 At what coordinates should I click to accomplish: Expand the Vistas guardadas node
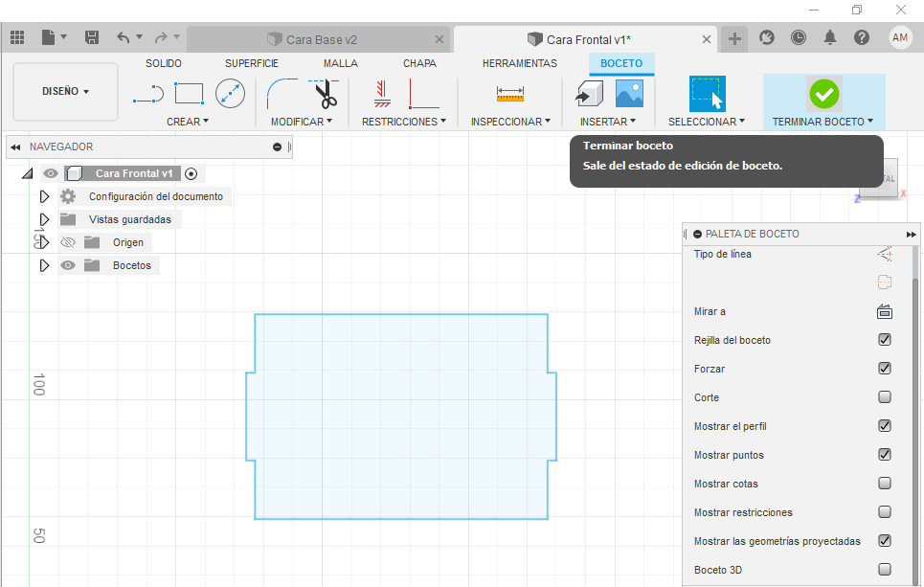pos(44,219)
